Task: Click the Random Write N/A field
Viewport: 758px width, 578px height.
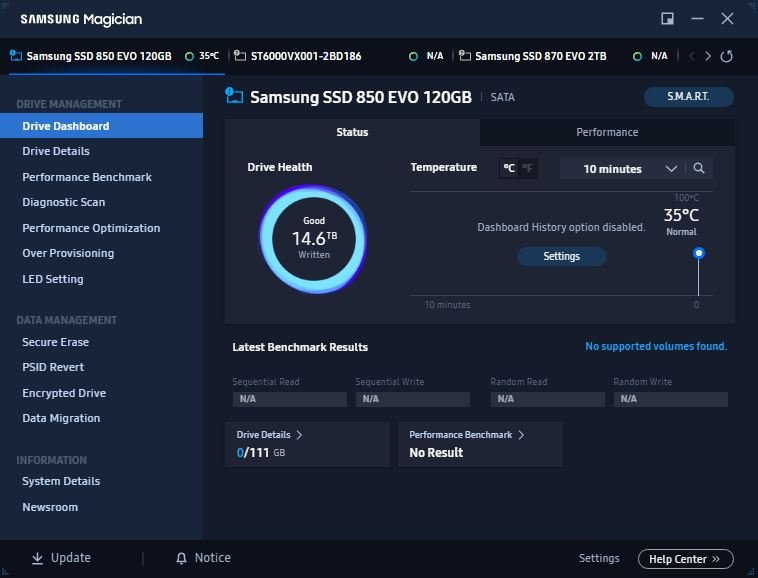Action: (x=671, y=399)
